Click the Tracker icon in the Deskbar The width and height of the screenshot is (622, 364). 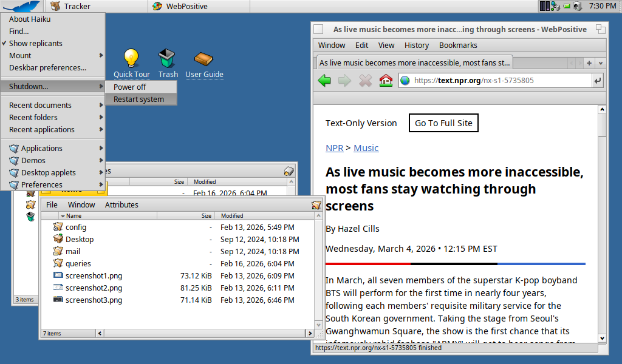coord(55,6)
